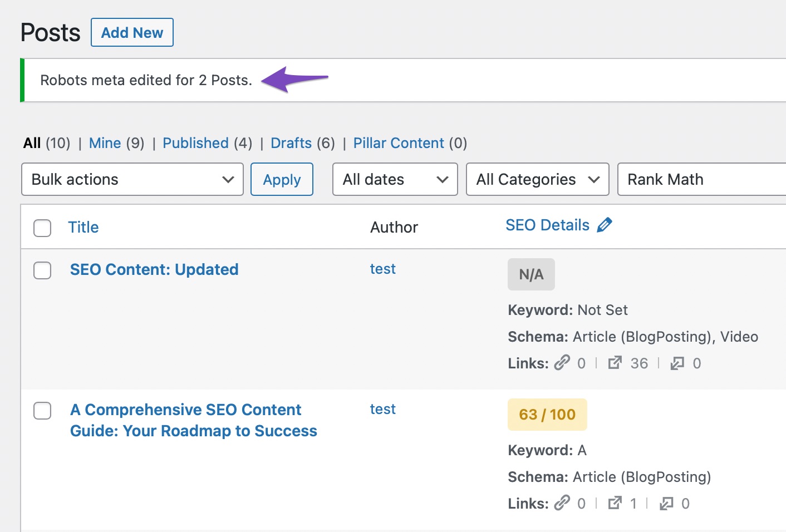Image resolution: width=786 pixels, height=532 pixels.
Task: Click the 63 / 100 SEO score badge
Action: 547,415
